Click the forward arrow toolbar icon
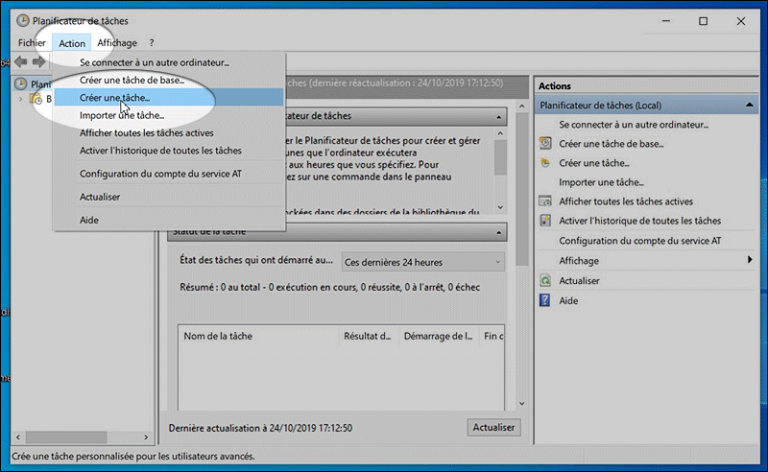768x472 pixels. [x=39, y=62]
